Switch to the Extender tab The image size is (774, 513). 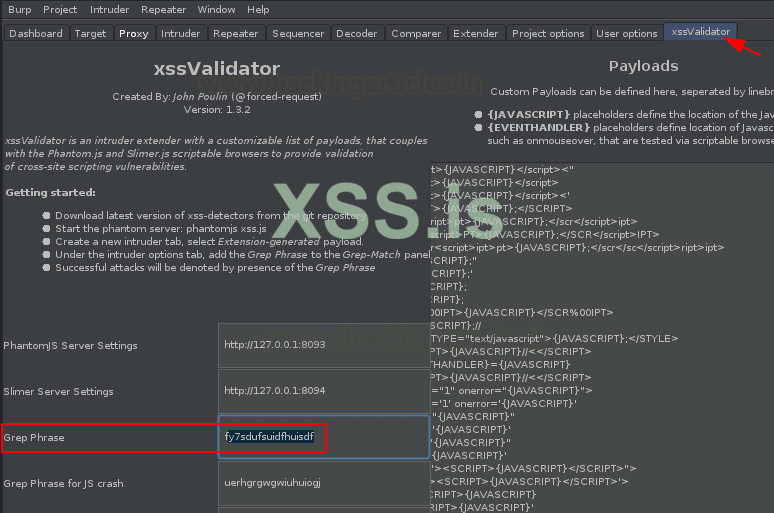pos(475,33)
